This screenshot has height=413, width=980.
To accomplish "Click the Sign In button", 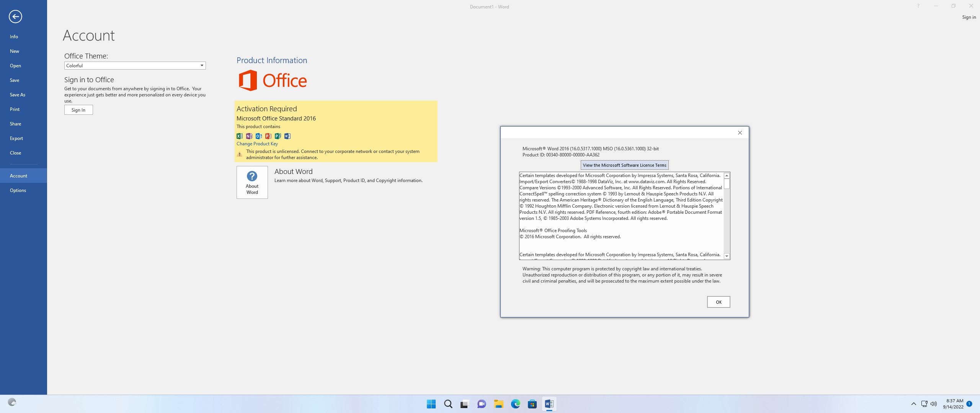I will (78, 110).
